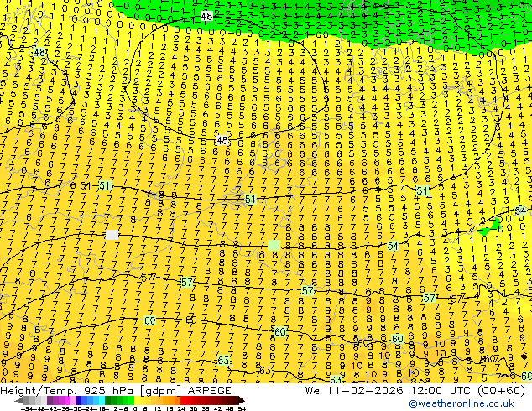Viewport: 532px width, 411px height.
Task: Pick the bright green legend swatch
Action: pos(131,400)
